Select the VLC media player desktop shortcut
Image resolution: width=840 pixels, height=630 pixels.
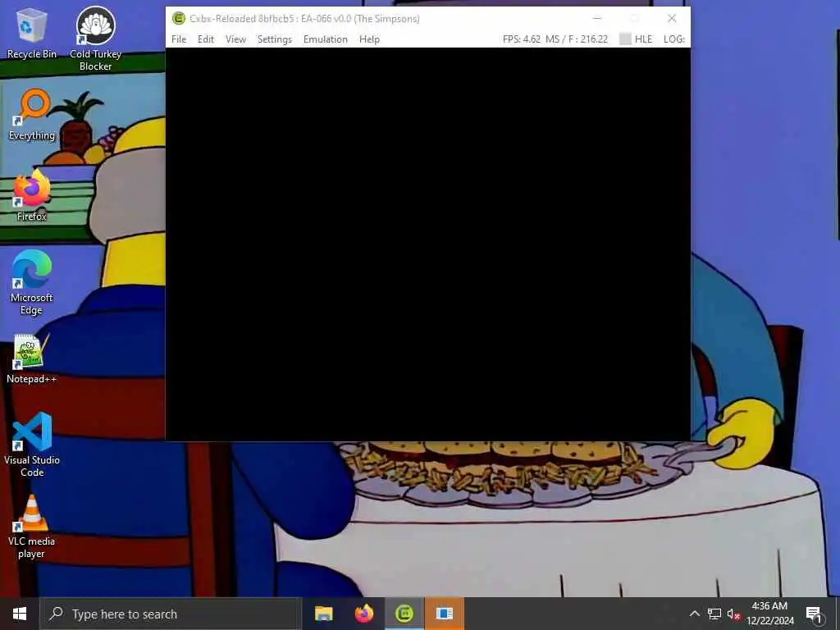(x=32, y=527)
